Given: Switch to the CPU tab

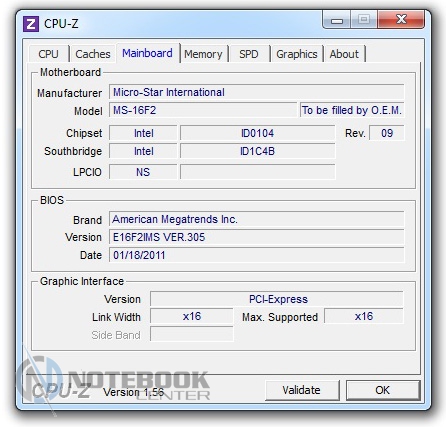Looking at the screenshot, I should 49,54.
